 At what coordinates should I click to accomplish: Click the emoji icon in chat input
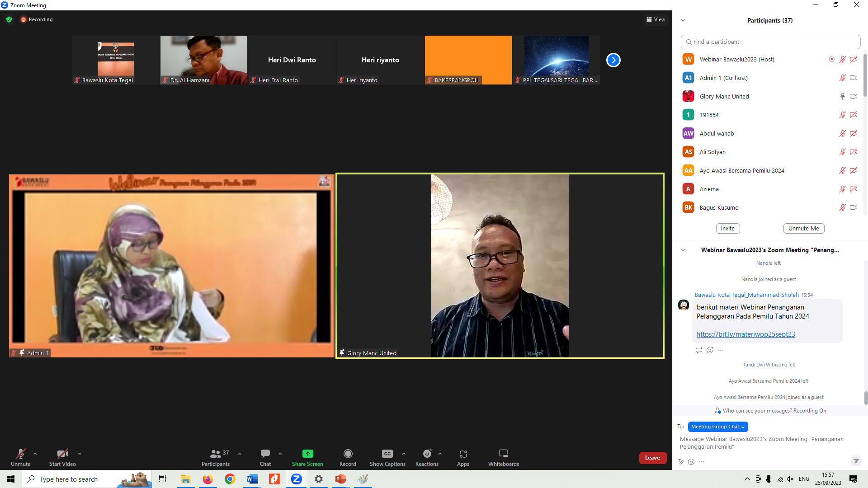click(691, 462)
